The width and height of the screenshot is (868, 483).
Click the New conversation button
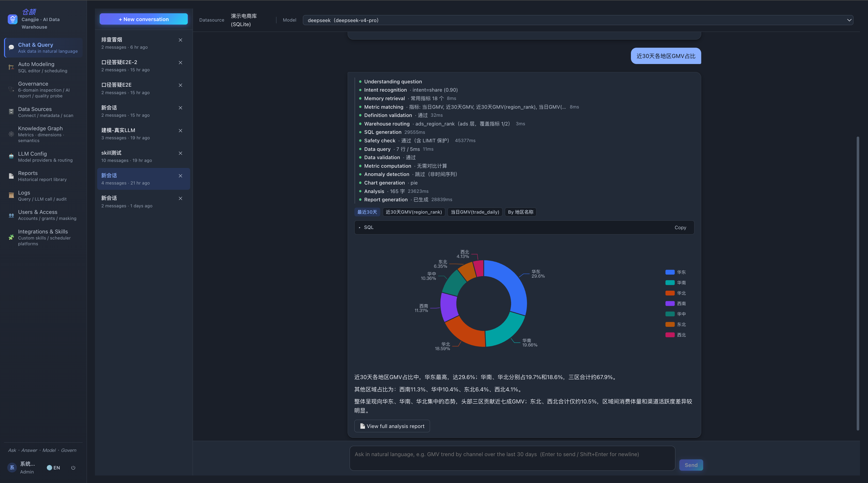pos(144,19)
